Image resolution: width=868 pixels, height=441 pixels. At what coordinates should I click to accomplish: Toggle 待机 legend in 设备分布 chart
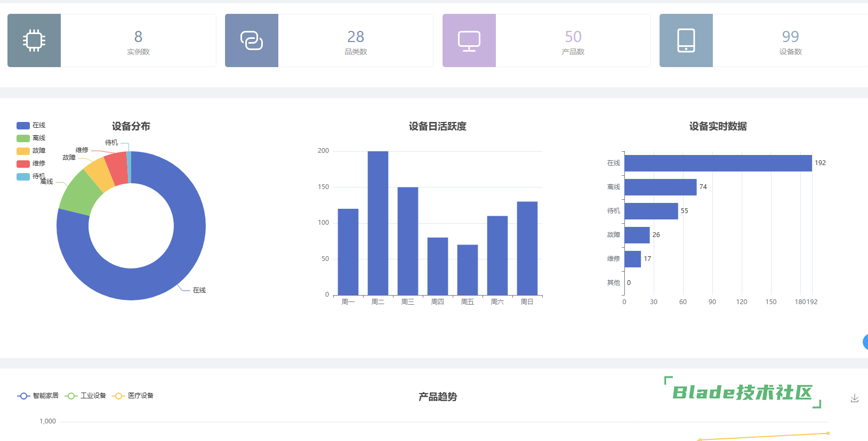(x=31, y=176)
